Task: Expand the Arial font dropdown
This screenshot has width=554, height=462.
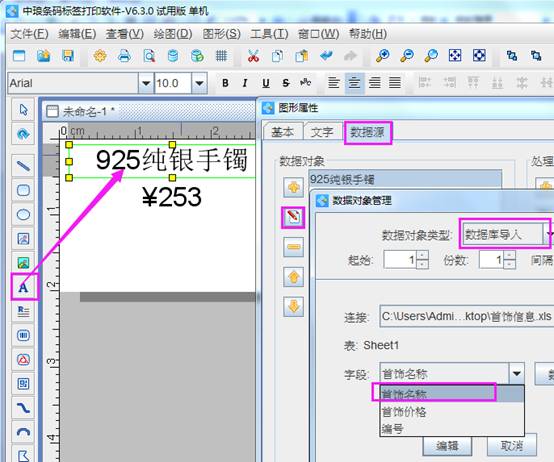Action: pyautogui.click(x=146, y=83)
